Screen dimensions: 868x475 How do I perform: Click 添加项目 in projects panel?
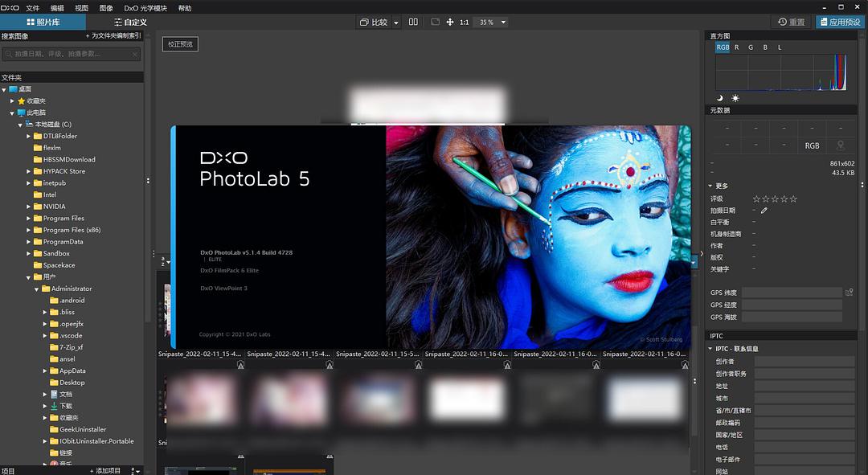(x=105, y=470)
